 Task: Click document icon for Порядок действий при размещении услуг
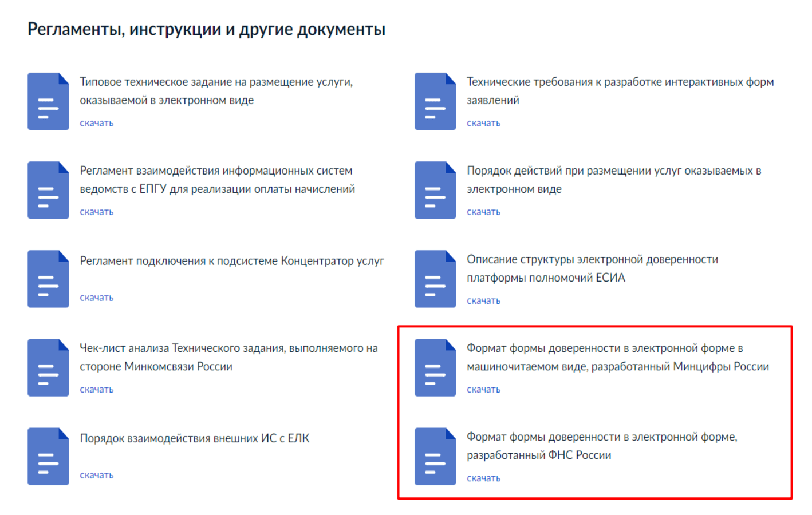tap(435, 190)
